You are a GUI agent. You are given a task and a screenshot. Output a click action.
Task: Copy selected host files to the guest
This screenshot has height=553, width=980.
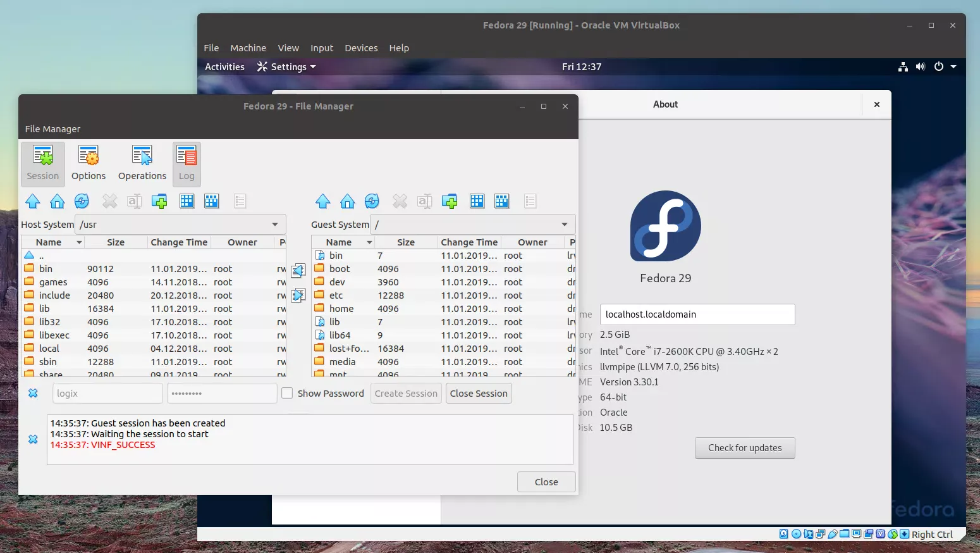[298, 295]
